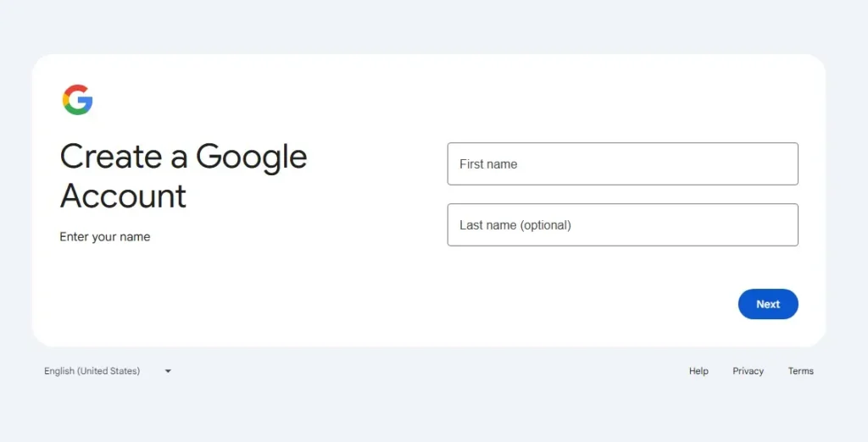Click the "Create a Google Account" heading
The height and width of the screenshot is (442, 868).
pyautogui.click(x=183, y=176)
